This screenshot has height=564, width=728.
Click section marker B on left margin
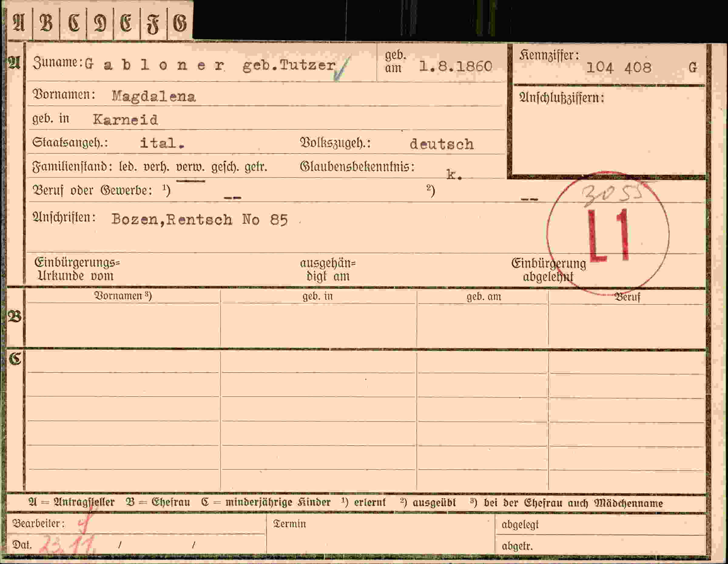coord(15,316)
